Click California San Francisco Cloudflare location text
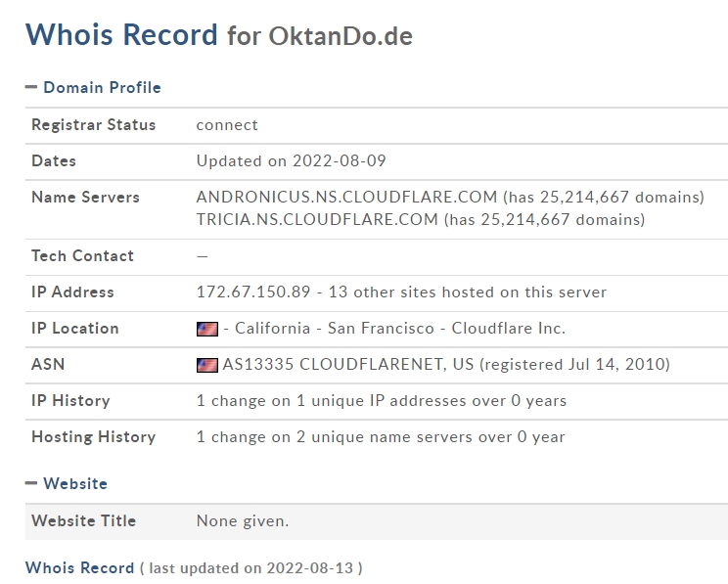Image resolution: width=728 pixels, height=584 pixels. pos(394,329)
